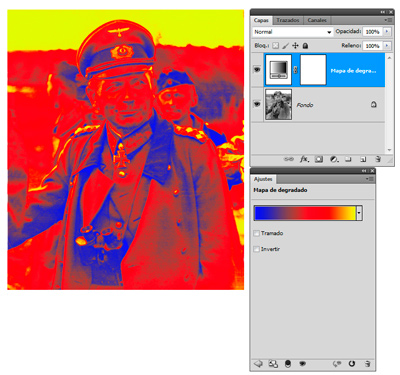Select the Fondo layer thumbnail
This screenshot has width=400, height=375.
point(278,104)
